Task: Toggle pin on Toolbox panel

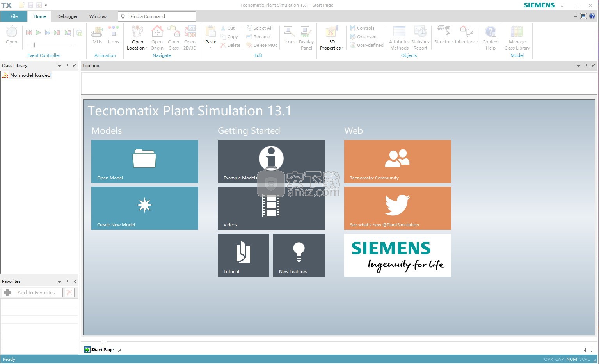Action: click(x=586, y=66)
